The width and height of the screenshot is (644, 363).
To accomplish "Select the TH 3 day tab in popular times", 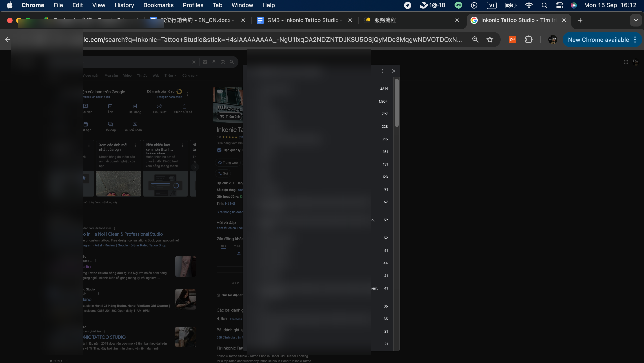I will [237, 246].
